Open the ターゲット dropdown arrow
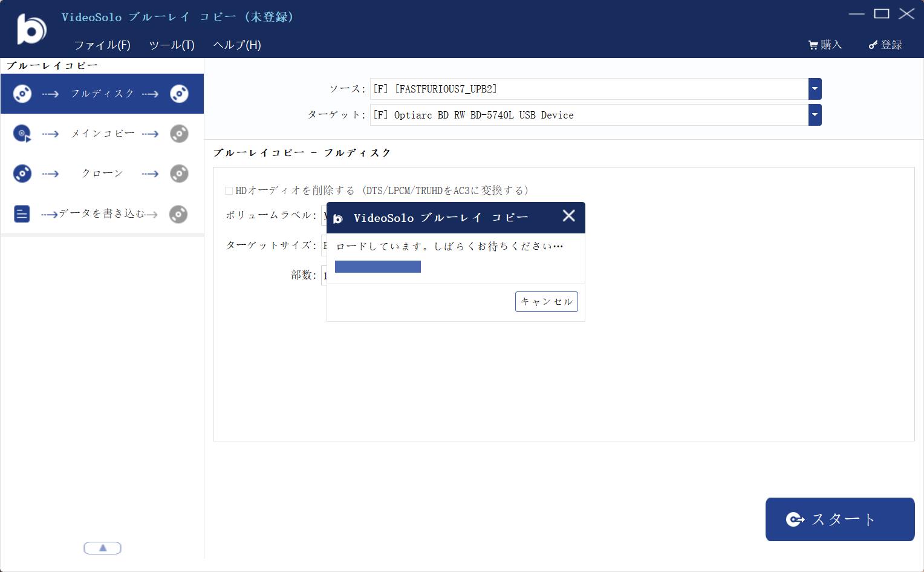 pyautogui.click(x=815, y=115)
